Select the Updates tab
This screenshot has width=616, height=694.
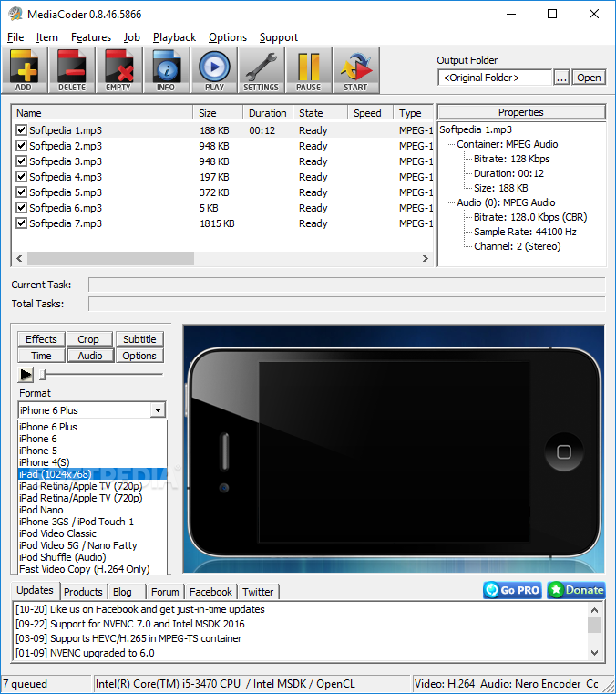(x=35, y=590)
